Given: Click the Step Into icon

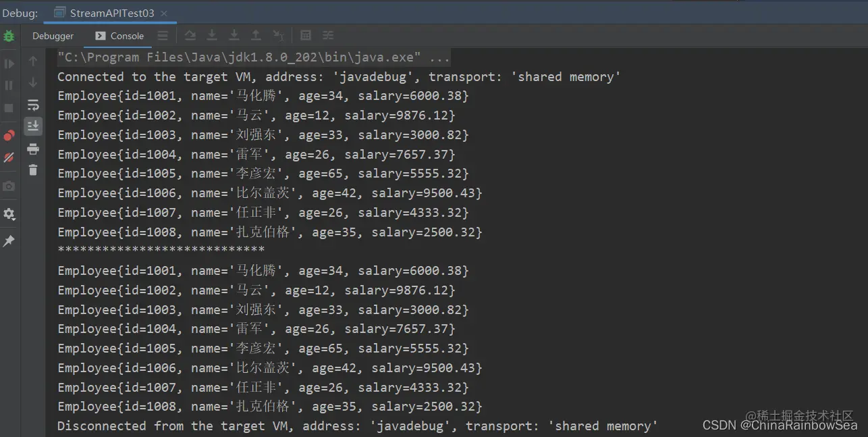Looking at the screenshot, I should (212, 35).
